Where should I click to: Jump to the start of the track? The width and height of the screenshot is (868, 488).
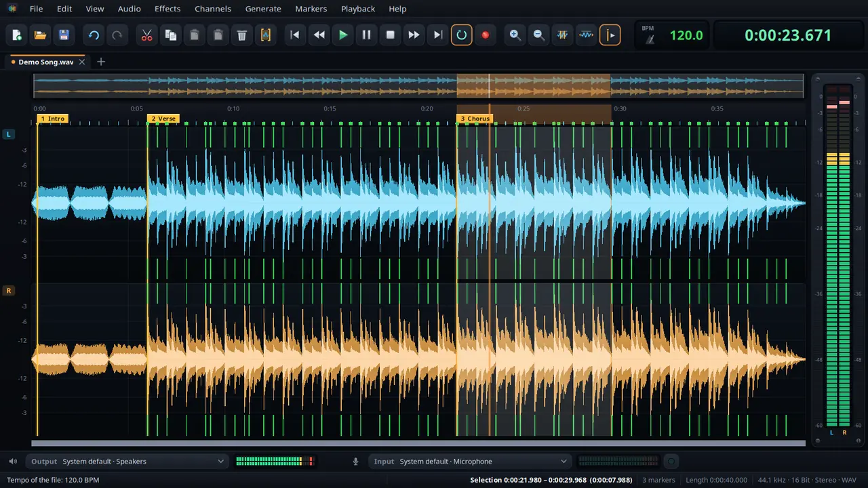pyautogui.click(x=295, y=35)
